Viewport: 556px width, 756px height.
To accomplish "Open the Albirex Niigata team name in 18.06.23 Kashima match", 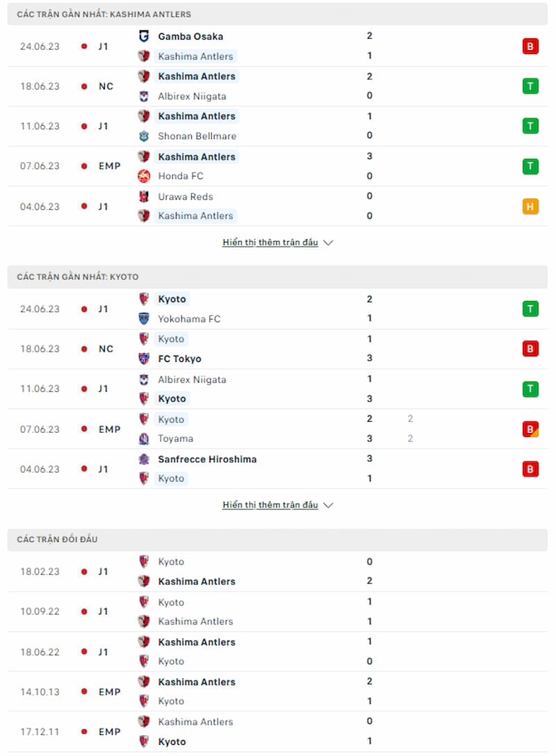I will (192, 96).
